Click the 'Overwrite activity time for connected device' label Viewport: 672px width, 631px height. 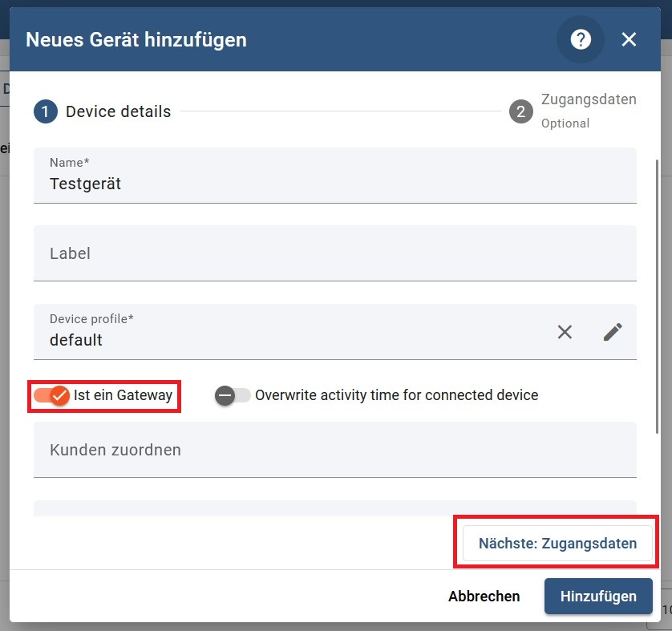click(x=396, y=395)
